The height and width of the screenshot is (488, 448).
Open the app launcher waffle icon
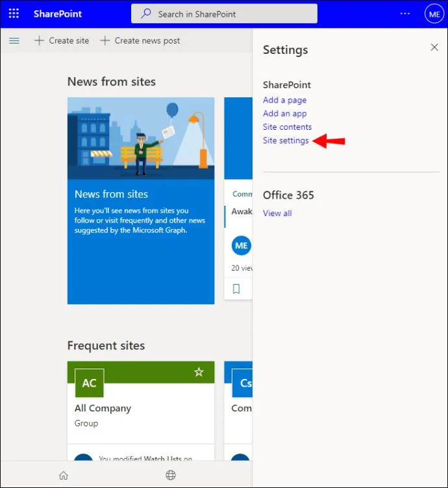(14, 14)
